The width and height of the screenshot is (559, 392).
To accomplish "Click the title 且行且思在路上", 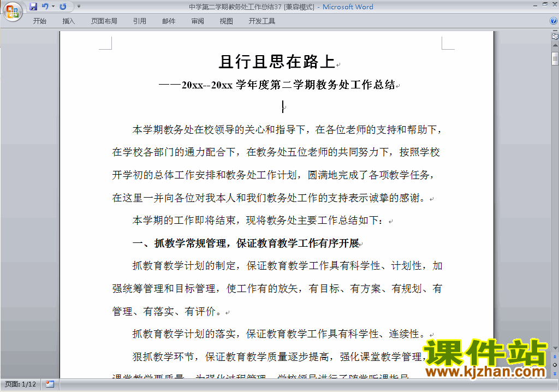I will tap(277, 62).
